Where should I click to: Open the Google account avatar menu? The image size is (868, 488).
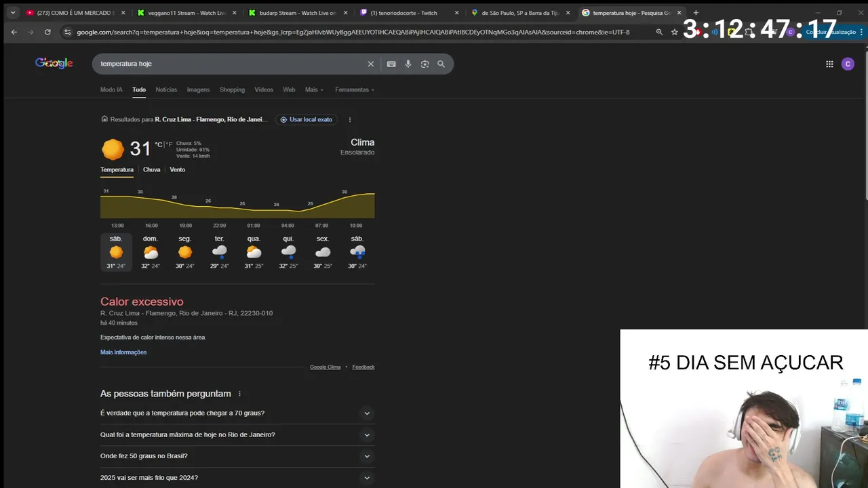pyautogui.click(x=848, y=64)
